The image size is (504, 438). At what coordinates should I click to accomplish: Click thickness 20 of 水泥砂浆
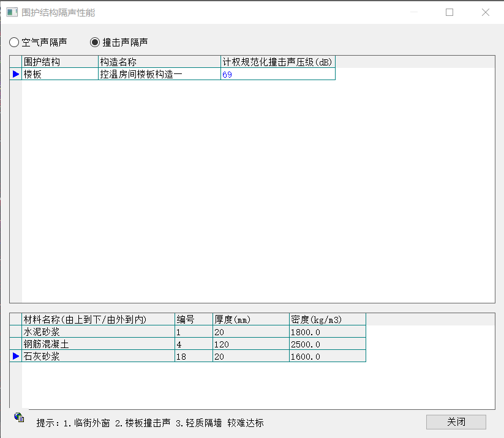pyautogui.click(x=250, y=332)
